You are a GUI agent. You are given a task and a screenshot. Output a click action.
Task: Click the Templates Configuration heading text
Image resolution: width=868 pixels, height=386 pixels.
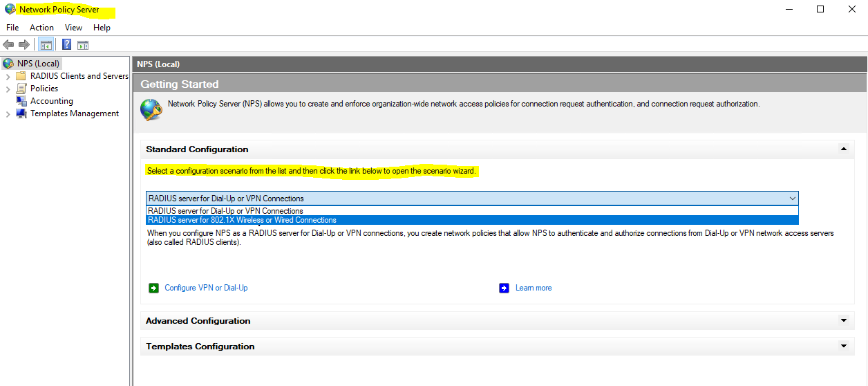pyautogui.click(x=200, y=347)
